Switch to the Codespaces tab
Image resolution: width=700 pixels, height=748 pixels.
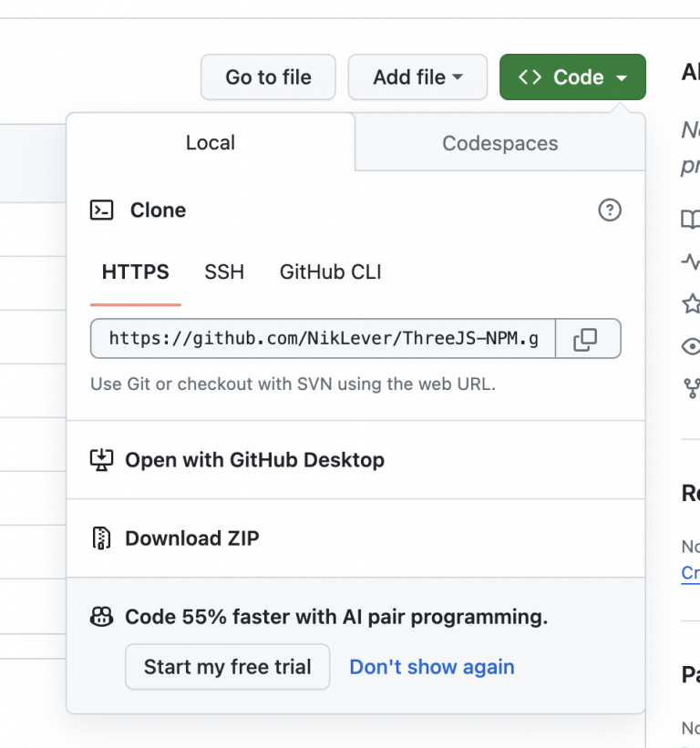(x=499, y=143)
